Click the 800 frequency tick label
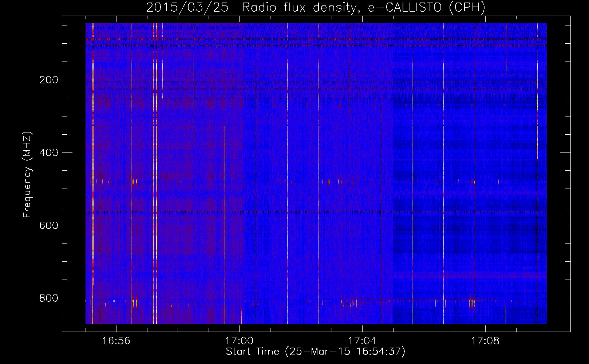The width and height of the screenshot is (589, 364). tap(48, 298)
